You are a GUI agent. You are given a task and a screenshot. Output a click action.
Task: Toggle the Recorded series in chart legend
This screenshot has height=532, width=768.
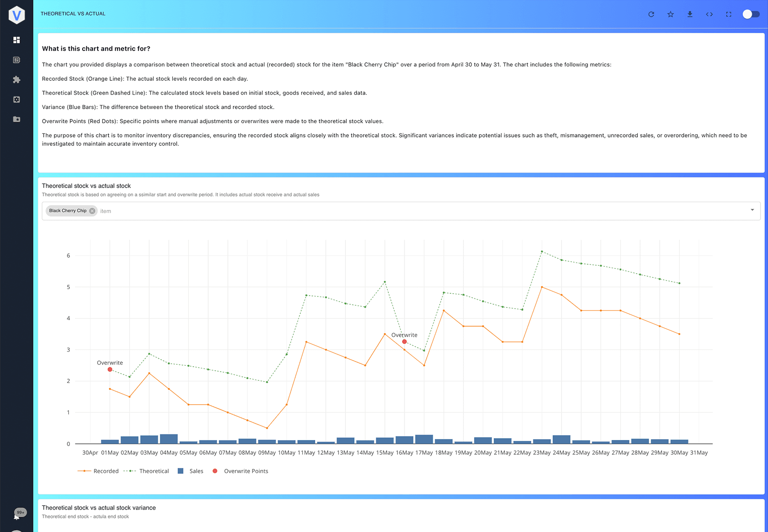tap(98, 471)
